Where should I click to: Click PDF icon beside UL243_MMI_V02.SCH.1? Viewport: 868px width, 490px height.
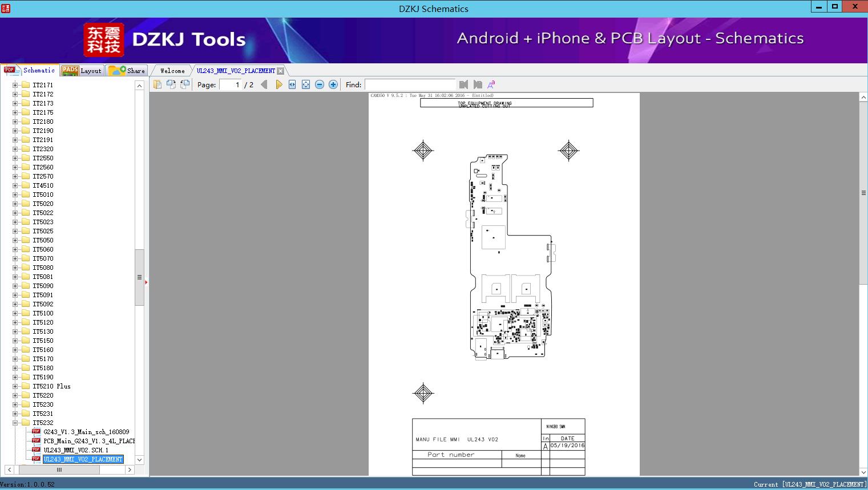tap(36, 449)
